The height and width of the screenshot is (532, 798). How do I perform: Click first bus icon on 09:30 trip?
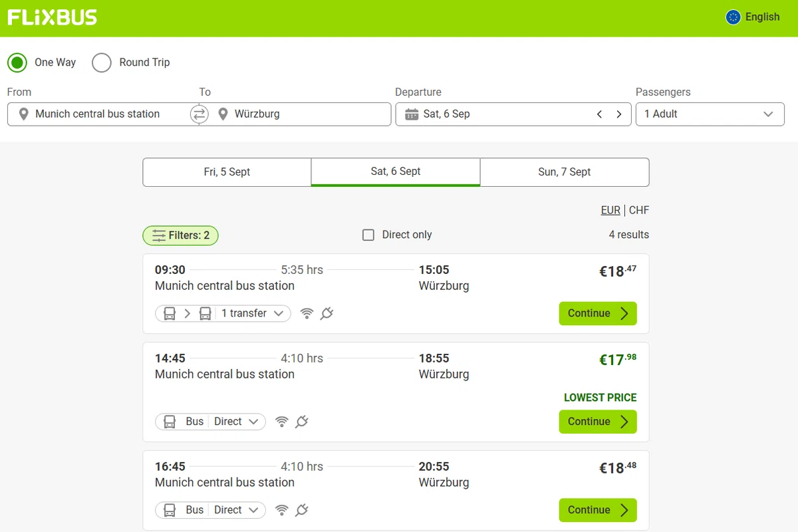[x=170, y=314]
